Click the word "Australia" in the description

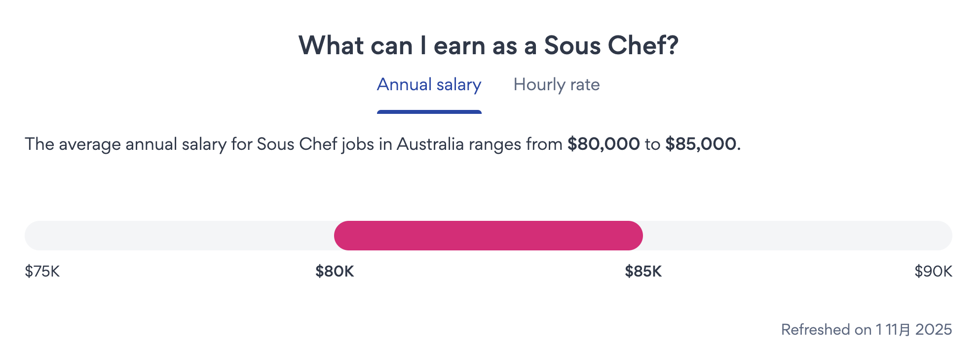click(x=430, y=144)
